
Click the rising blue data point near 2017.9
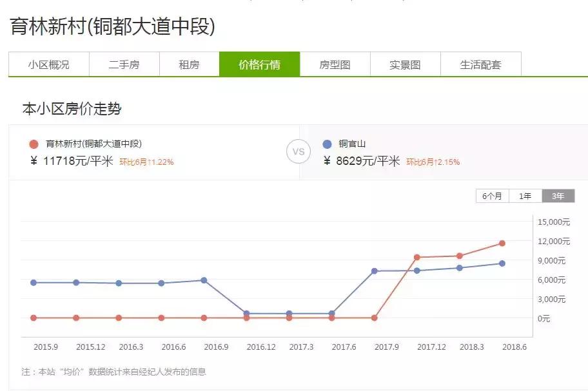[373, 271]
